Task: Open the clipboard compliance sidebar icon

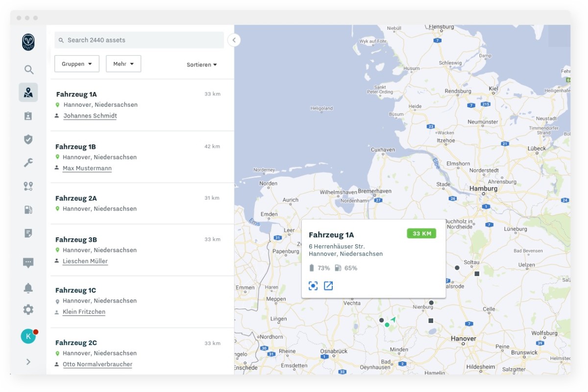Action: click(28, 116)
